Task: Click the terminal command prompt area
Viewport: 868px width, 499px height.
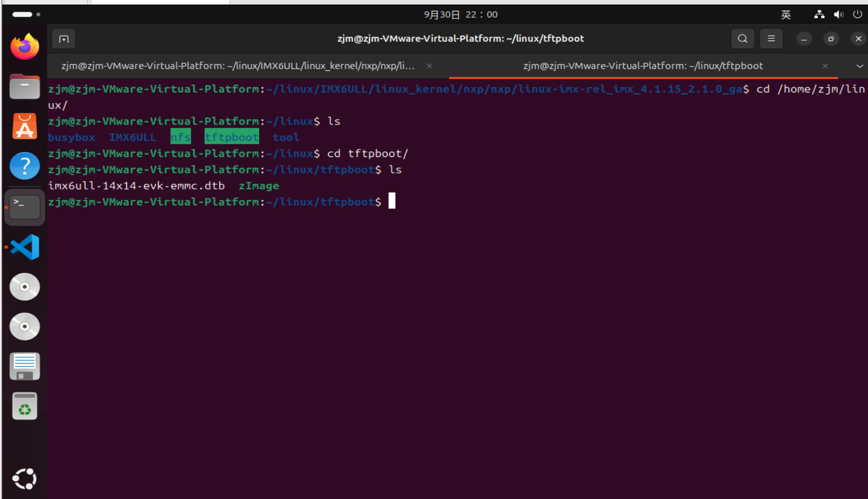Action: pos(391,201)
